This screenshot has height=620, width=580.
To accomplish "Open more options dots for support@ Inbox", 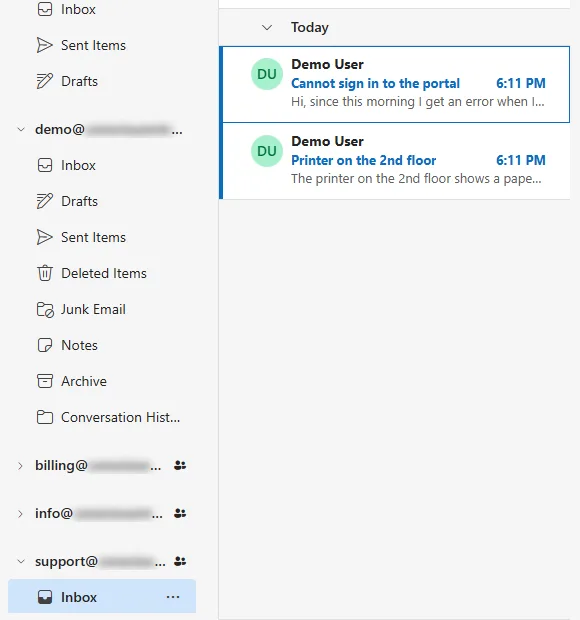I will [x=173, y=597].
